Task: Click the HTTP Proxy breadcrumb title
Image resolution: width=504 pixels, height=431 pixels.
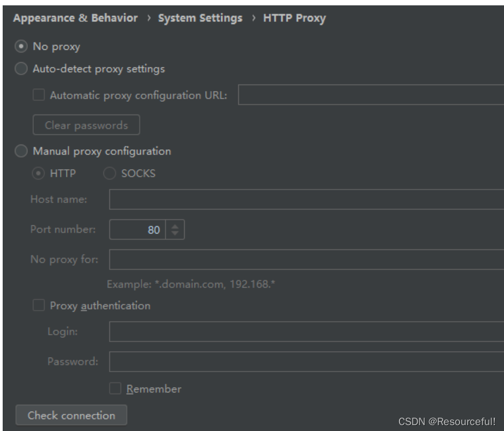Action: click(x=295, y=18)
